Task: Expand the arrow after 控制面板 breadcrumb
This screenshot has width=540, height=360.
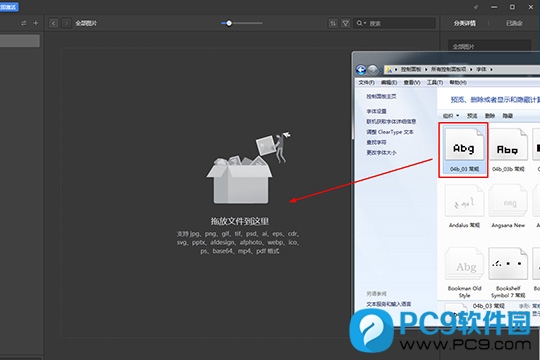Action: click(426, 70)
